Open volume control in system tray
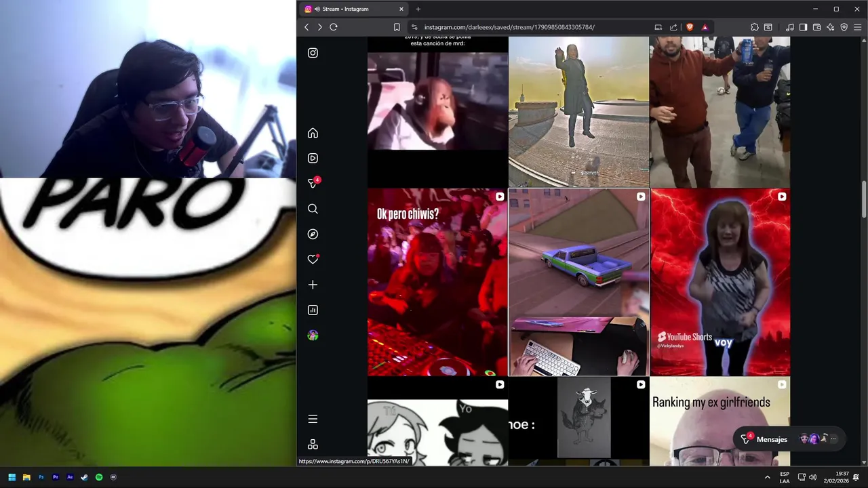868x488 pixels. click(812, 477)
